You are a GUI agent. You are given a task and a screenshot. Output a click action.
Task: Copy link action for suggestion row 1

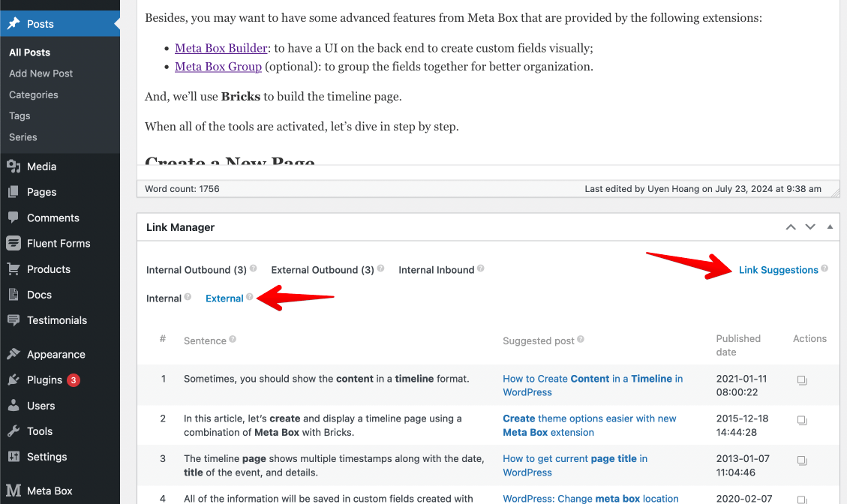[802, 380]
